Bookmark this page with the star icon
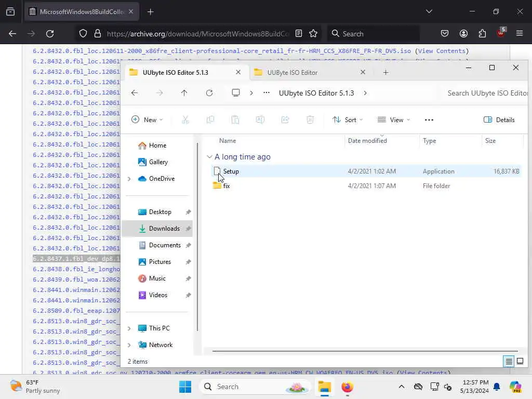The image size is (532, 399). coord(313,34)
